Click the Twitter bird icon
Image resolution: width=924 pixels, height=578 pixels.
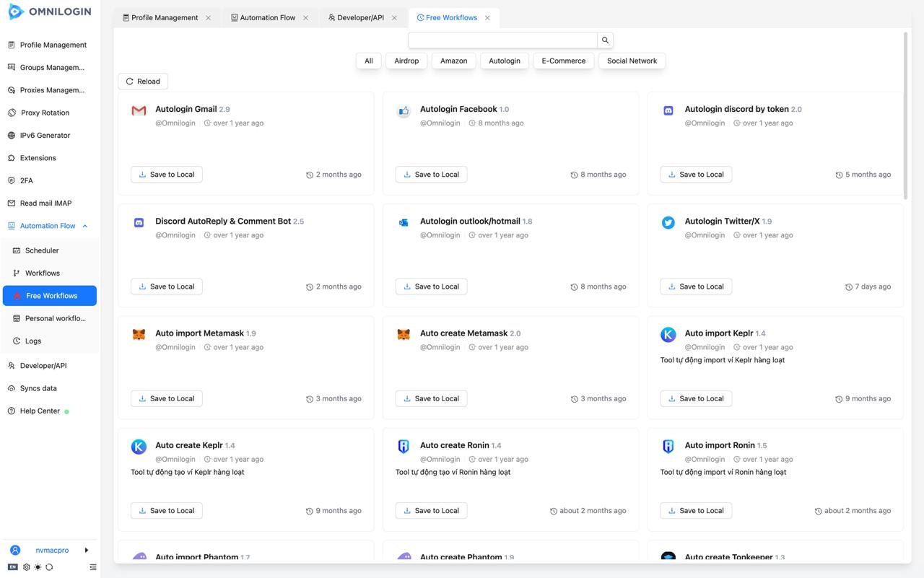[x=668, y=222]
